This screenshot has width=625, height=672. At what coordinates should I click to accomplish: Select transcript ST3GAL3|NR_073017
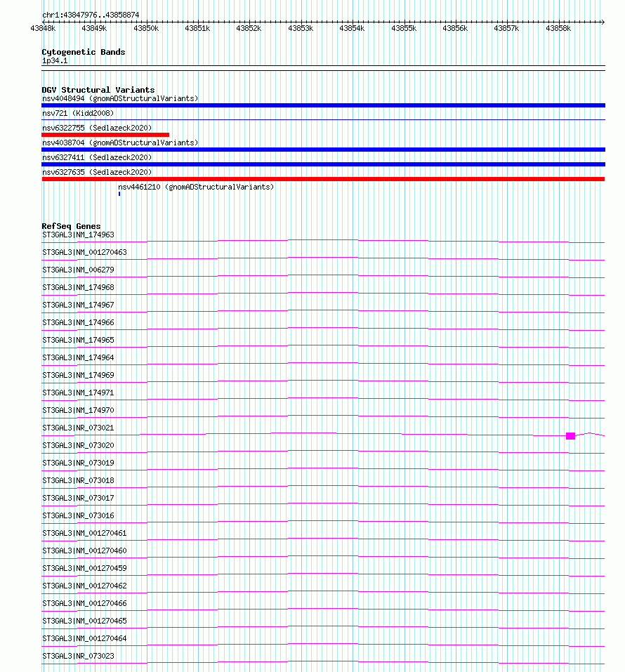click(79, 499)
